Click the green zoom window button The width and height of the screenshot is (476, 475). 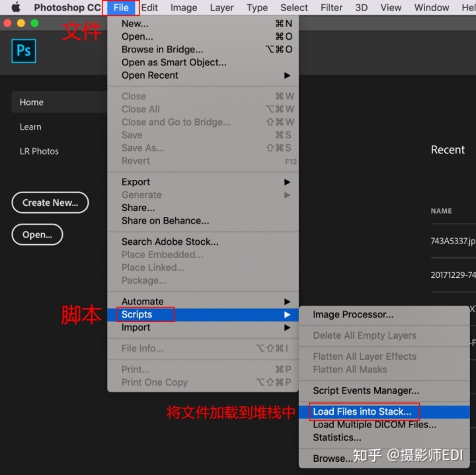coord(34,23)
